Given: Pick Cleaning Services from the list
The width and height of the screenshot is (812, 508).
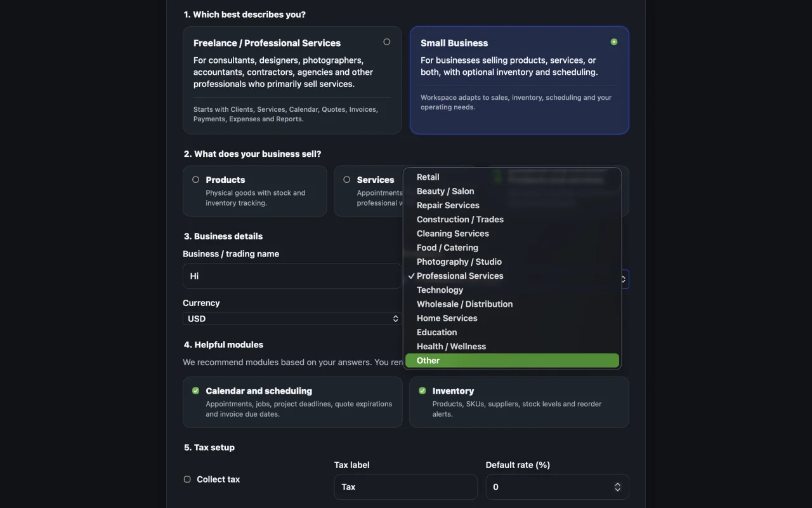Looking at the screenshot, I should click(512, 233).
